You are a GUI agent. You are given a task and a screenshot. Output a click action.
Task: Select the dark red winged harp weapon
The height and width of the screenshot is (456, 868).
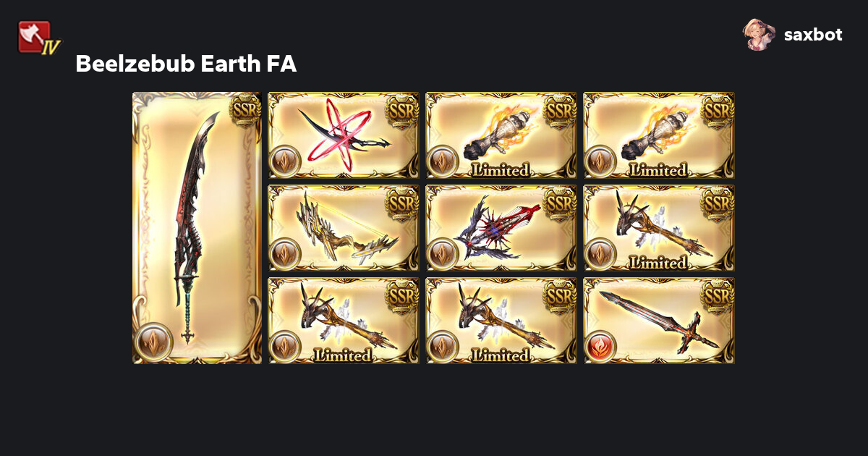(501, 228)
